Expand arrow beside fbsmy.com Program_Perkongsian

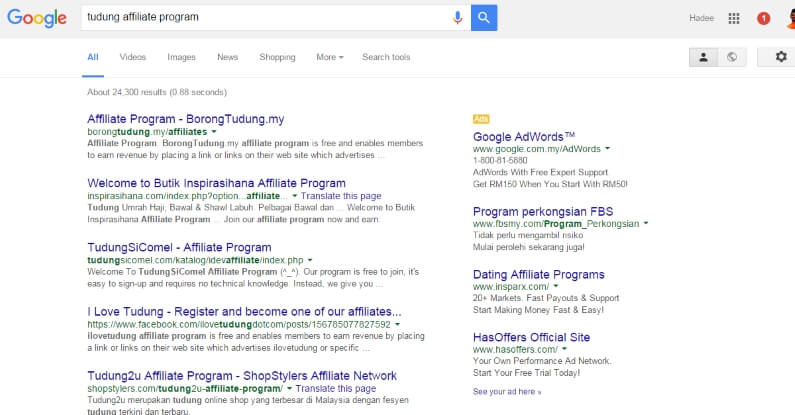(x=646, y=223)
